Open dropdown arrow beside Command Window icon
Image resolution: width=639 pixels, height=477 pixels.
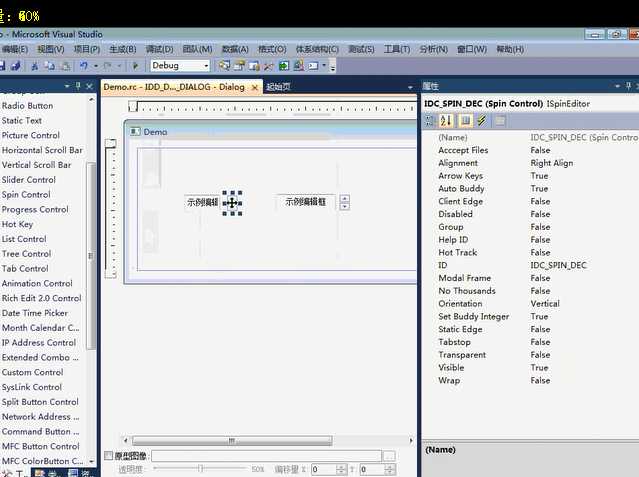pyautogui.click(x=324, y=65)
